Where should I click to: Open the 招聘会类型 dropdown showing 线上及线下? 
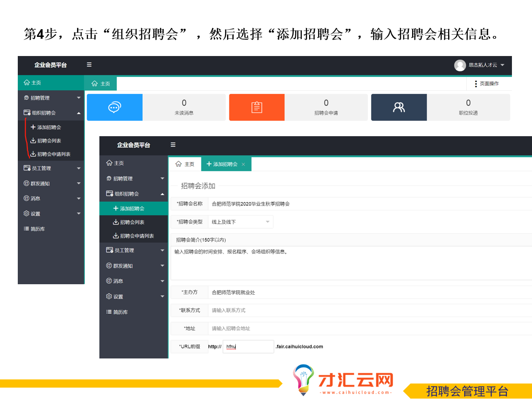point(240,222)
